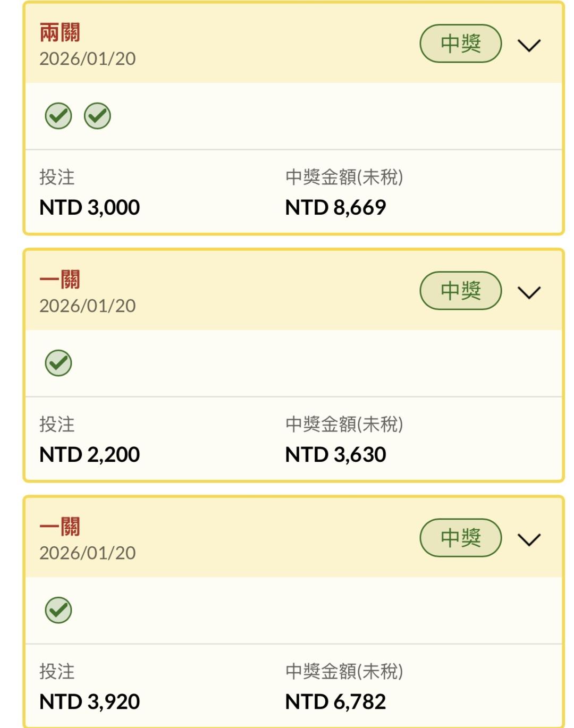This screenshot has height=728, width=574.
Task: Click the NTD 3,630 prize amount
Action: click(x=335, y=454)
